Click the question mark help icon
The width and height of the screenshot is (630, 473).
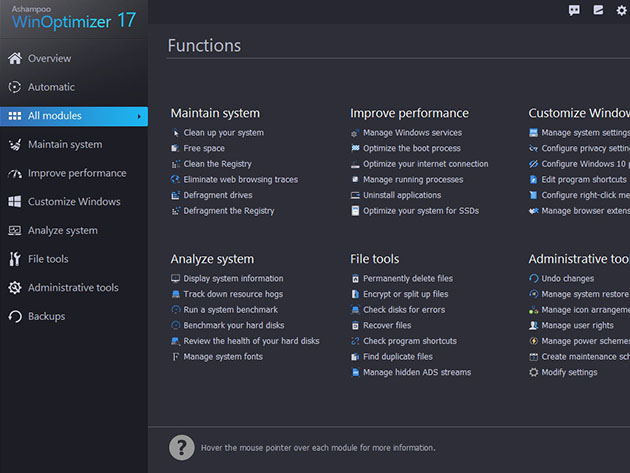[x=182, y=447]
